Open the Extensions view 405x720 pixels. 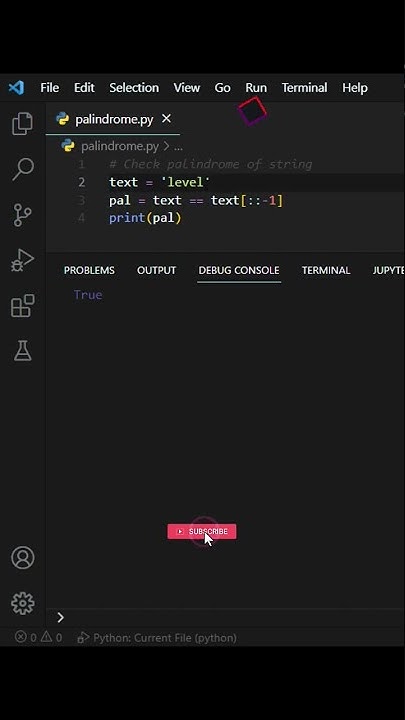point(22,306)
